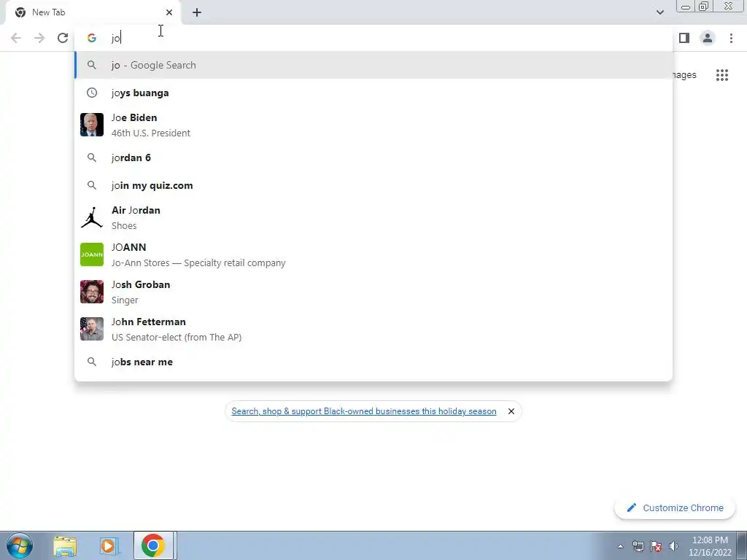Click the Air Jordan Jumpman logo
The width and height of the screenshot is (747, 560).
click(92, 217)
